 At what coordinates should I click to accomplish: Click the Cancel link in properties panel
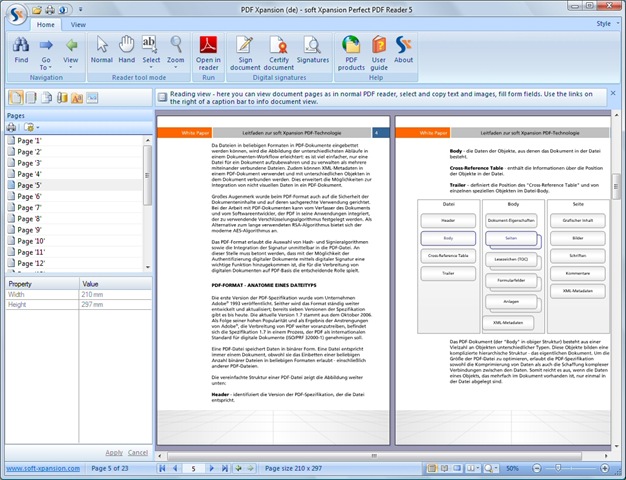pos(138,452)
